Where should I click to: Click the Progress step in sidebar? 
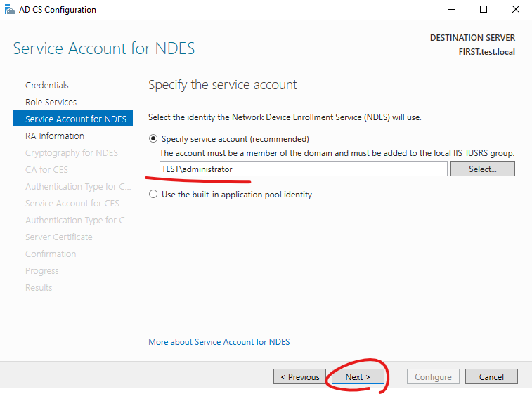(41, 271)
